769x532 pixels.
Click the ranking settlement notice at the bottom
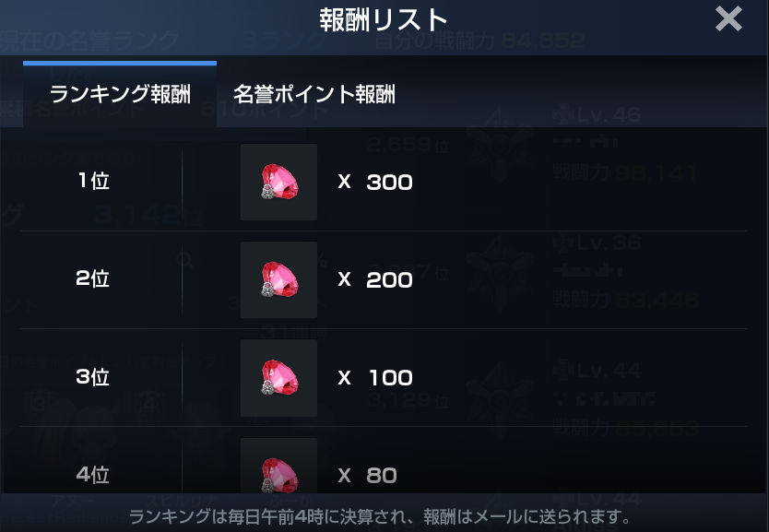tap(379, 516)
